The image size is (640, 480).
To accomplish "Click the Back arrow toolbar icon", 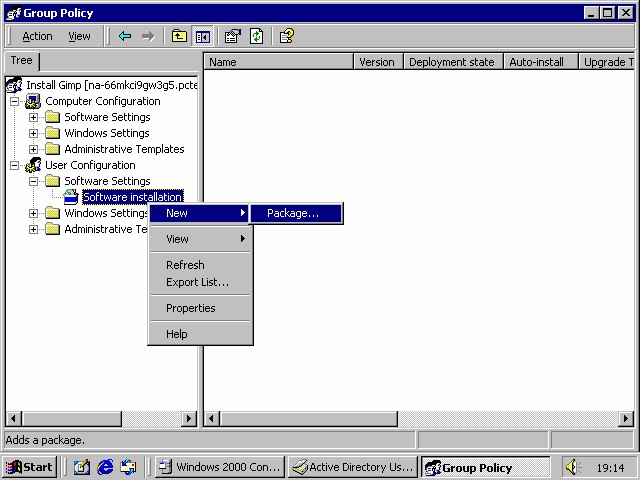I will tap(125, 36).
